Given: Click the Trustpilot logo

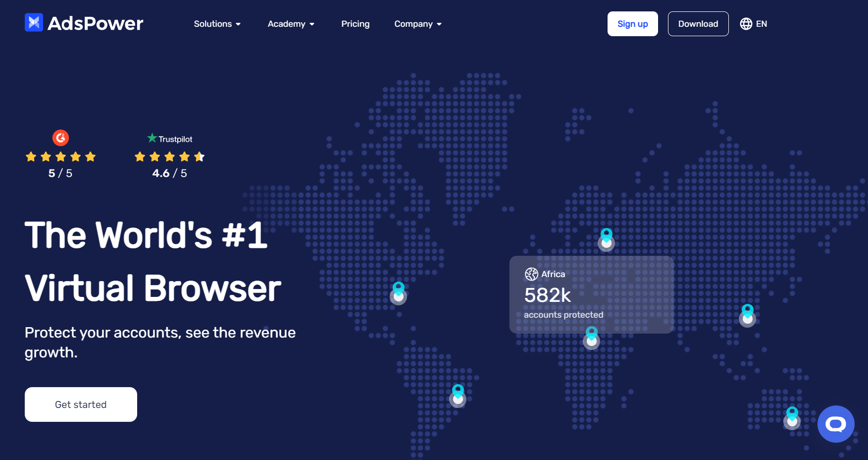Looking at the screenshot, I should click(170, 139).
